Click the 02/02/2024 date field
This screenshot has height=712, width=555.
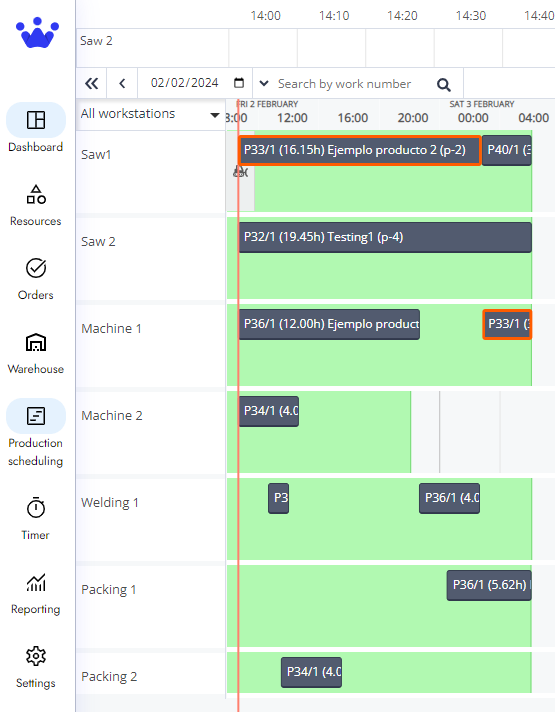(x=185, y=83)
